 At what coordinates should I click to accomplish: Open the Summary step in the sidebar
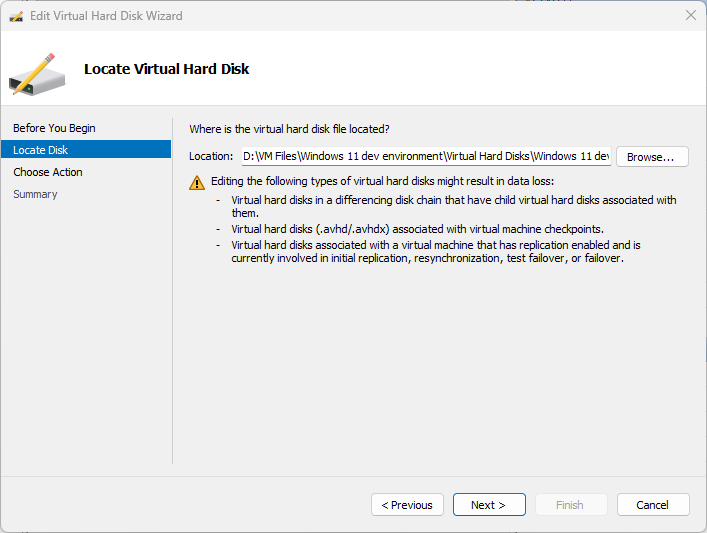tap(35, 194)
